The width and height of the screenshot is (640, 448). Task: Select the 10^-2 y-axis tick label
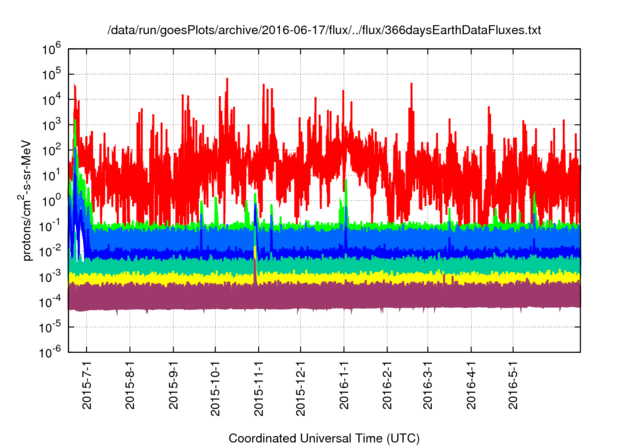tap(50, 252)
